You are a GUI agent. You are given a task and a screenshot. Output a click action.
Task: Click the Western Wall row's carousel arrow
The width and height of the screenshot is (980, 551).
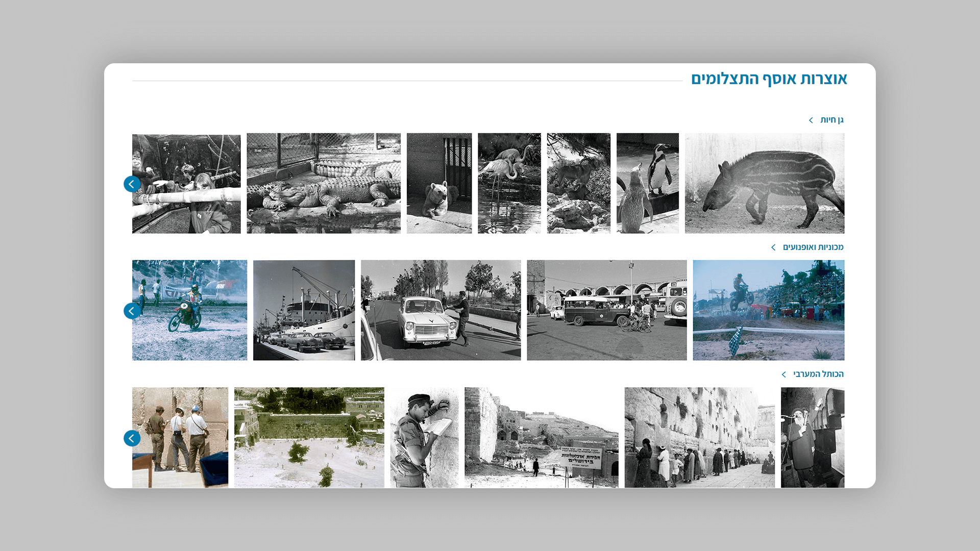coord(132,438)
